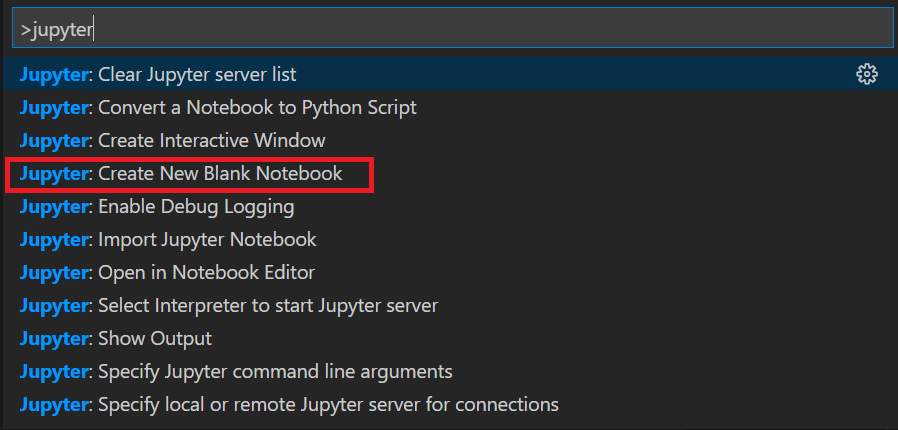Click the '>jupyter' text in the search box
This screenshot has height=430, width=898.
click(56, 30)
